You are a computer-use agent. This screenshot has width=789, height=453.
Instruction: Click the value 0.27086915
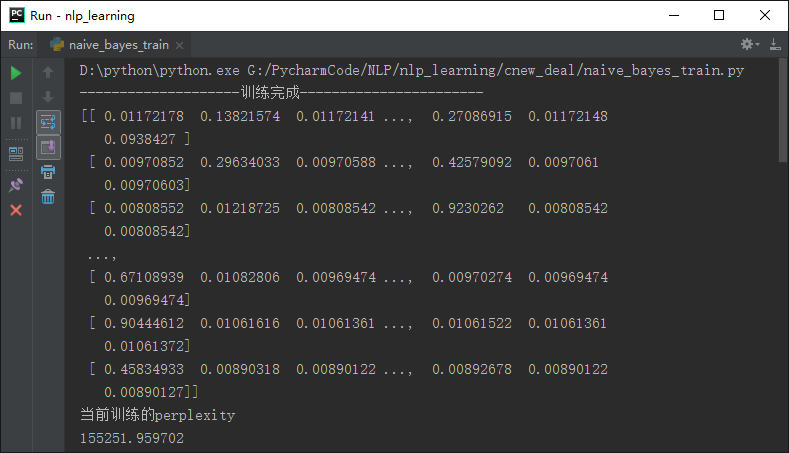click(472, 116)
